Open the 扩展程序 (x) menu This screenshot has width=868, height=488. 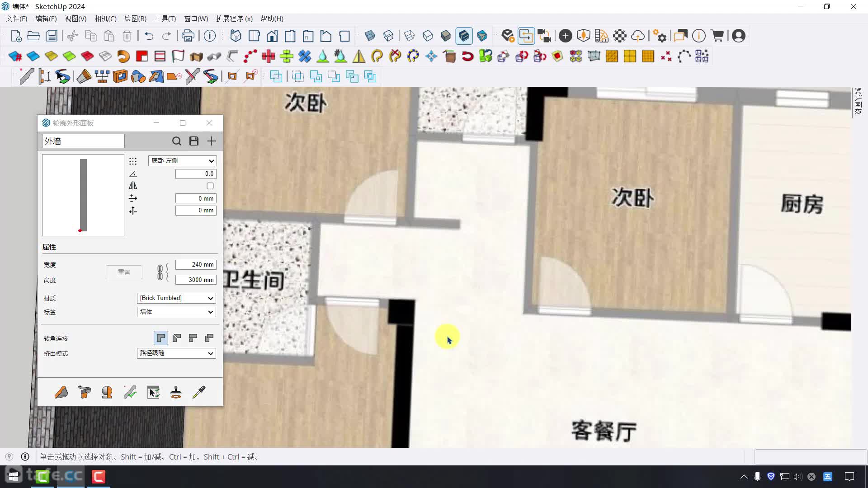(235, 19)
